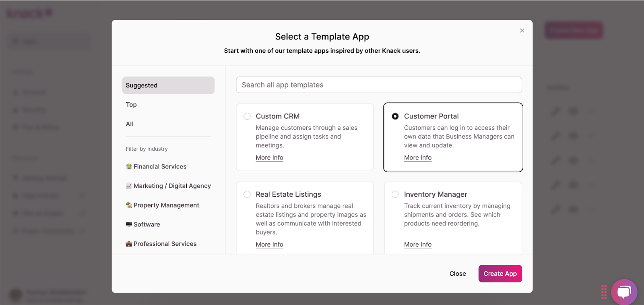Open More Info for Customer Portal
Viewport: 644px width, 305px height.
tap(418, 158)
